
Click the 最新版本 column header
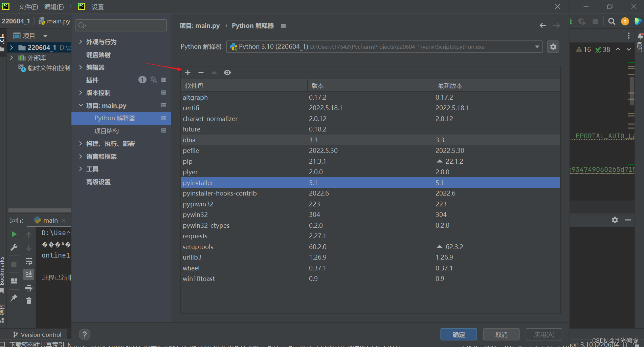coord(497,85)
